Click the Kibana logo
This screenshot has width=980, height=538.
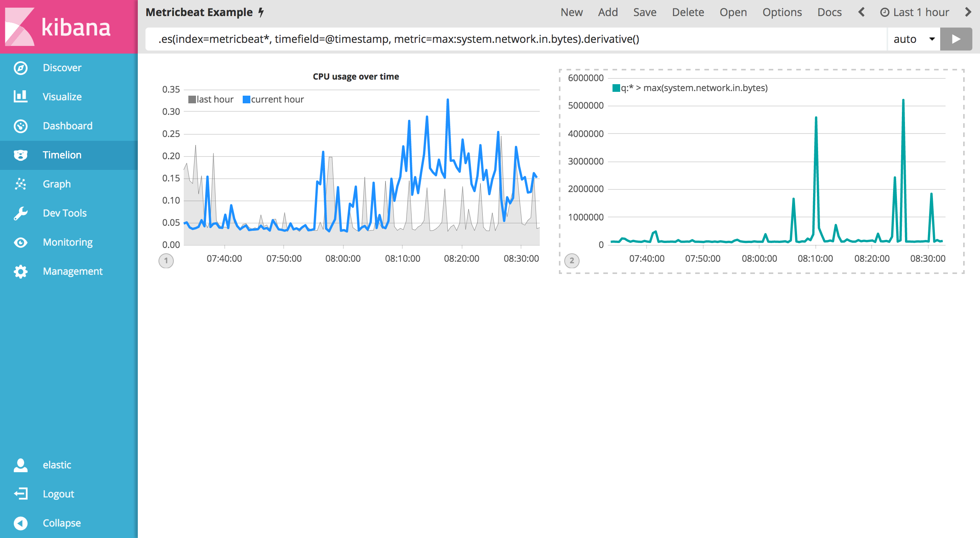coord(57,27)
